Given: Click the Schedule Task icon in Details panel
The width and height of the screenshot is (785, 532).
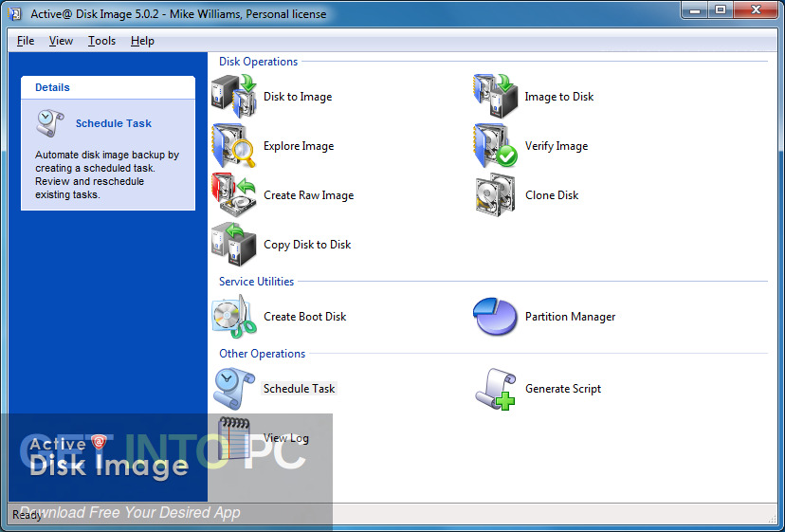Looking at the screenshot, I should coord(50,123).
